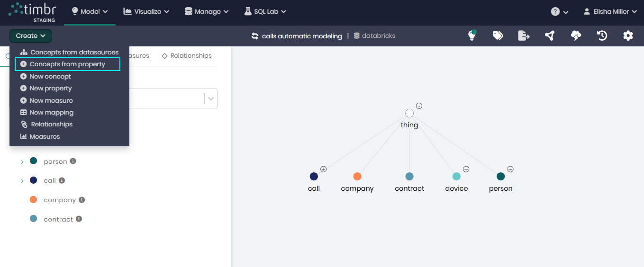Screen dimensions: 644x267
Task: Click the file export icon
Action: click(x=524, y=36)
